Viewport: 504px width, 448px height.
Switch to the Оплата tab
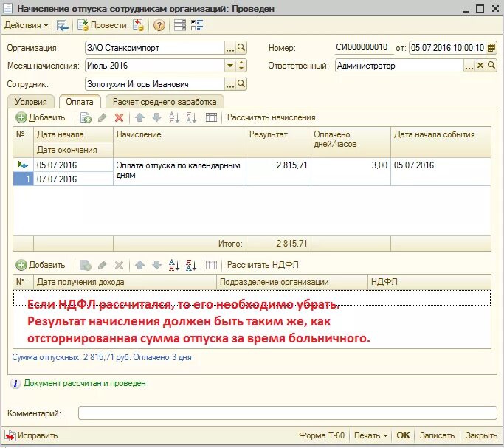coord(80,102)
